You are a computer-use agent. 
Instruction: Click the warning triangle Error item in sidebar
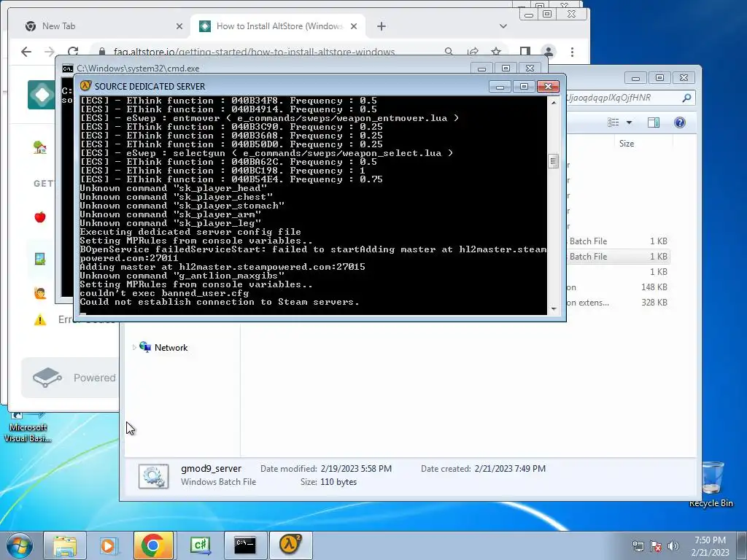(40, 319)
